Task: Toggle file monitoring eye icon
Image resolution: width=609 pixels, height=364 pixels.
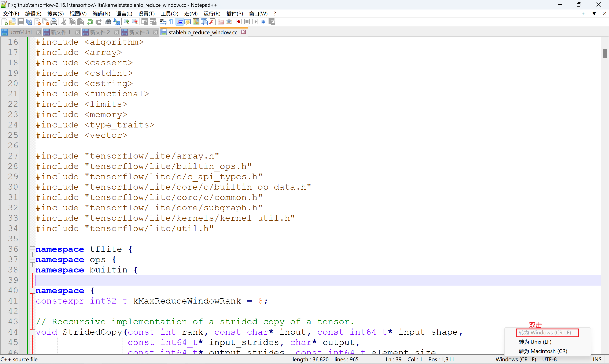Action: 229,22
